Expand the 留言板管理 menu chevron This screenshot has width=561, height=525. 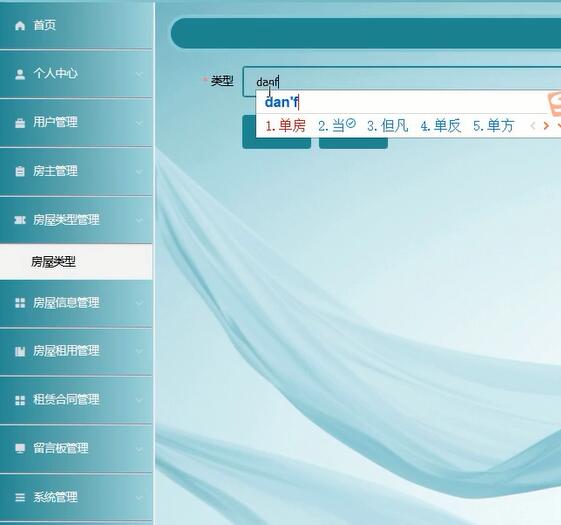click(139, 449)
